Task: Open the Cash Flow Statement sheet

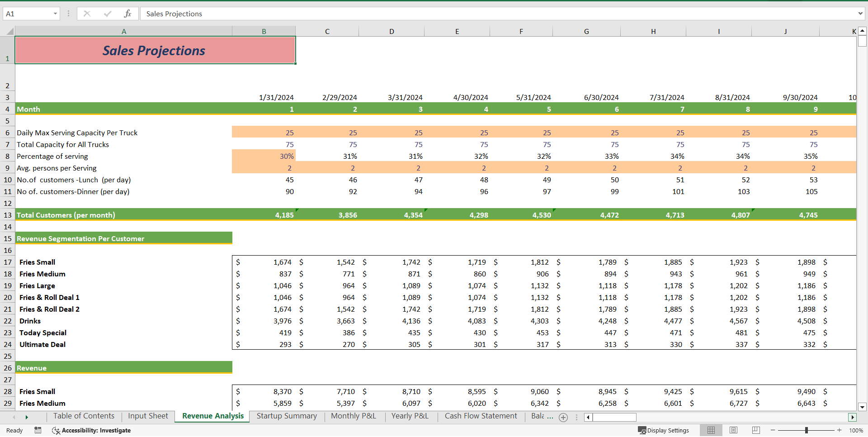Action: (481, 416)
